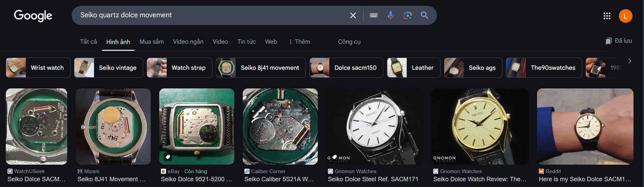Open the Google apps grid
Image resolution: width=644 pixels, height=187 pixels.
[x=607, y=16]
